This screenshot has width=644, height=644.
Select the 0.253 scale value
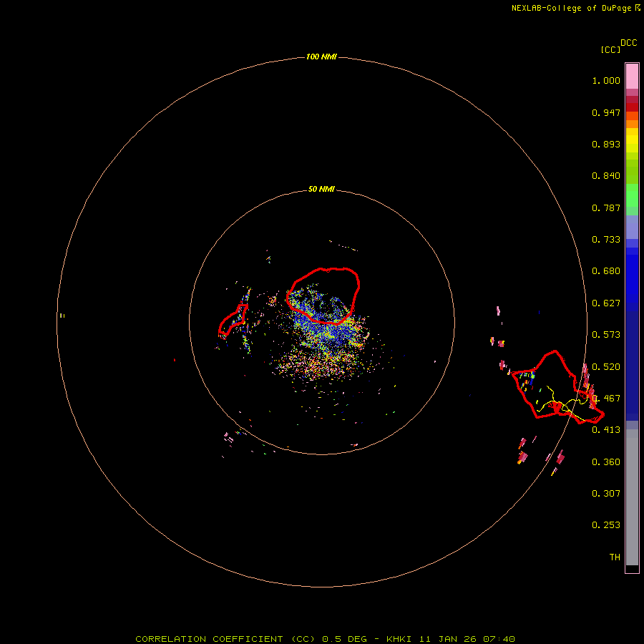606,525
